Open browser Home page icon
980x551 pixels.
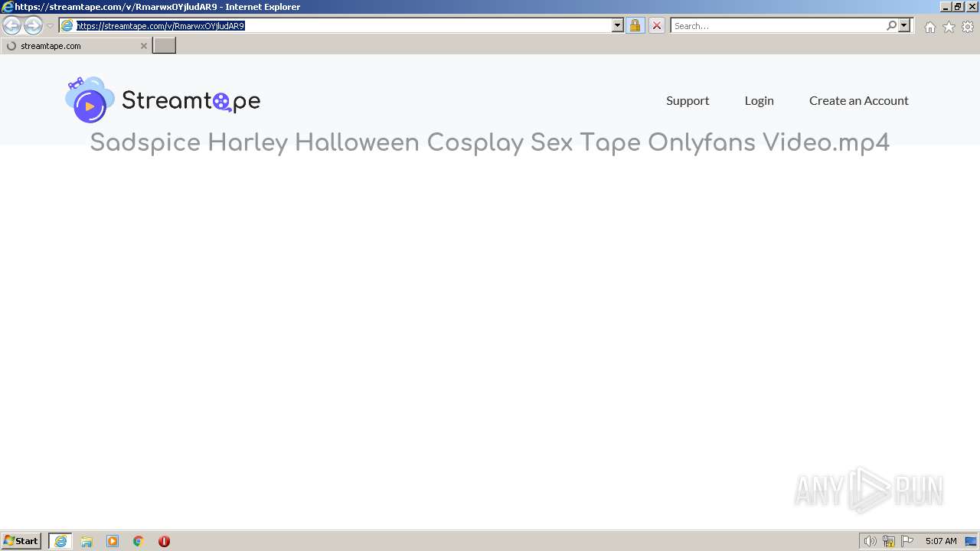pyautogui.click(x=929, y=27)
